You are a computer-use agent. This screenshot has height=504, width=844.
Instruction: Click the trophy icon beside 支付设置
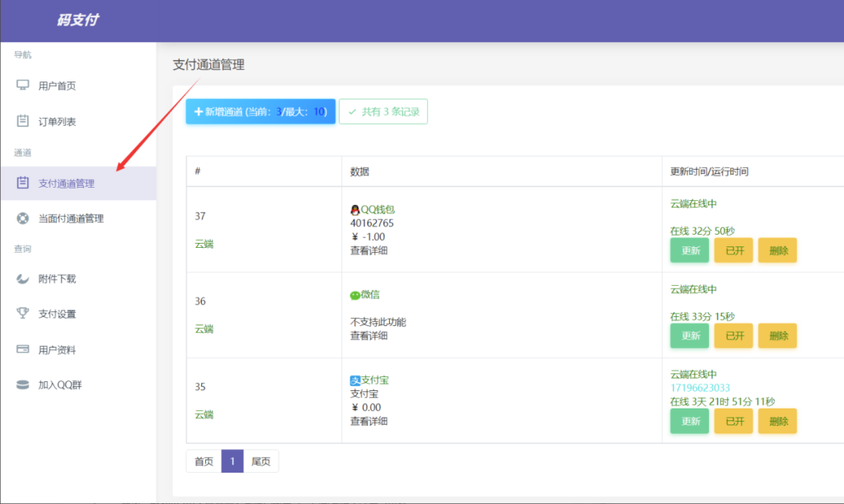(22, 313)
